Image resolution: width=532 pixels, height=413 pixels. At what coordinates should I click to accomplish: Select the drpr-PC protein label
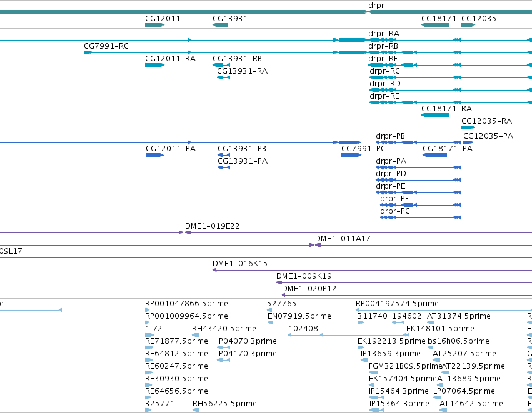pos(395,211)
